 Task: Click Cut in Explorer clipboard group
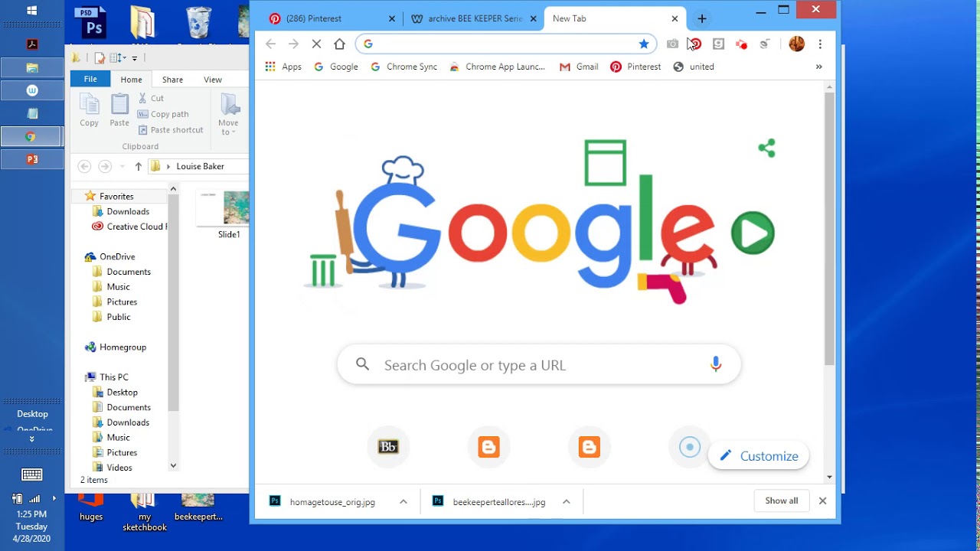[151, 98]
